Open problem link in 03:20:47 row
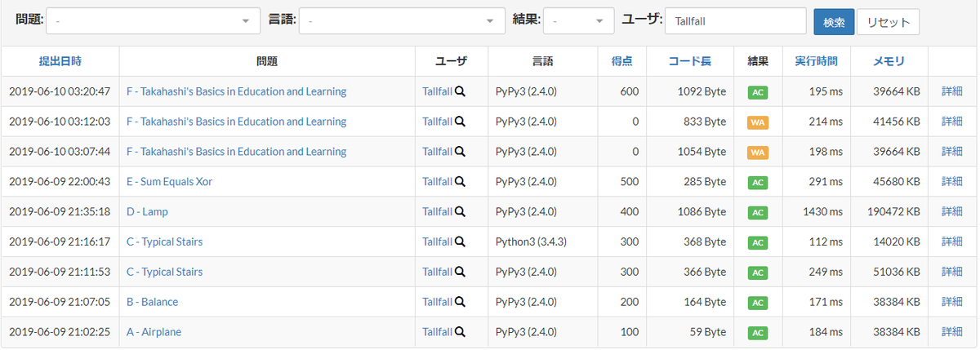Image resolution: width=980 pixels, height=350 pixels. click(237, 91)
